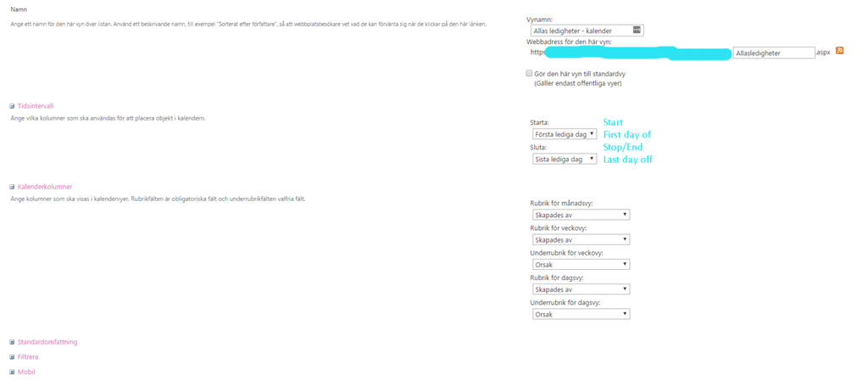Click the Kalenderkolumner section link
The width and height of the screenshot is (868, 387).
coord(45,188)
